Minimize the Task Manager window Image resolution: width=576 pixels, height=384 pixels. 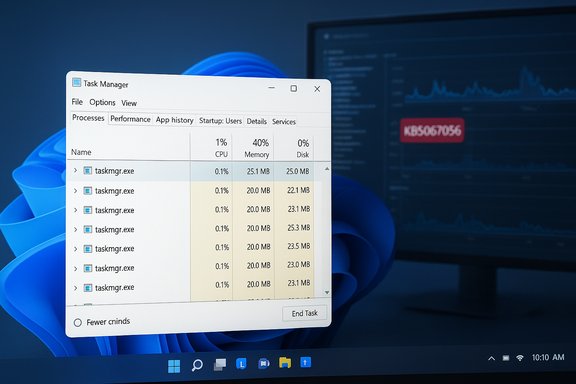(271, 88)
